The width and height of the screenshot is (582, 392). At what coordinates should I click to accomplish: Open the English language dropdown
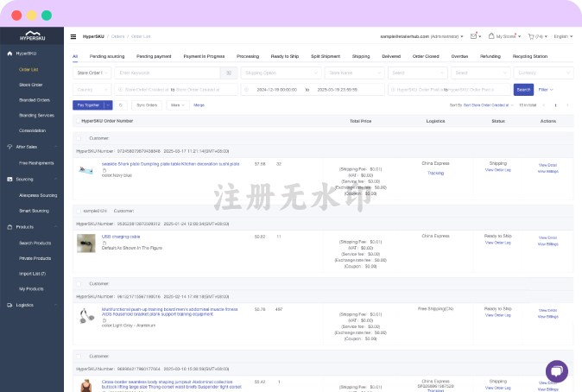pos(563,36)
